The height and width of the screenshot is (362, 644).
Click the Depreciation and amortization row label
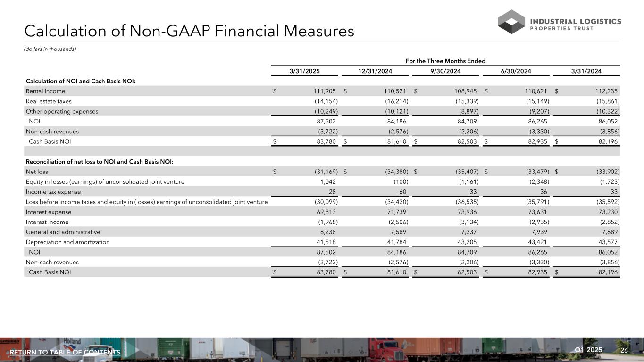point(67,242)
